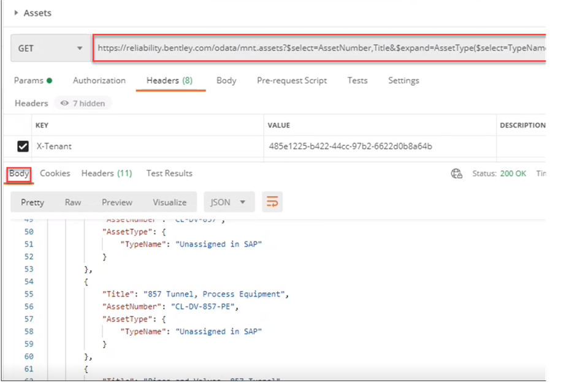
Task: Collapse the Assets folder arrow
Action: click(16, 13)
